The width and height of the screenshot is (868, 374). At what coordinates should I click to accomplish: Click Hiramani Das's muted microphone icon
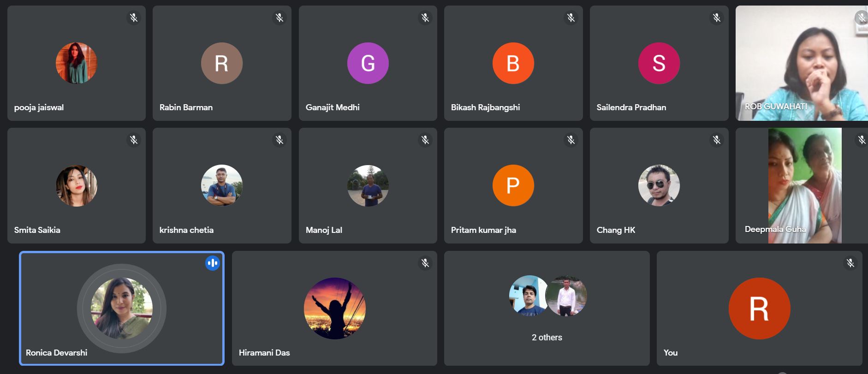(425, 263)
